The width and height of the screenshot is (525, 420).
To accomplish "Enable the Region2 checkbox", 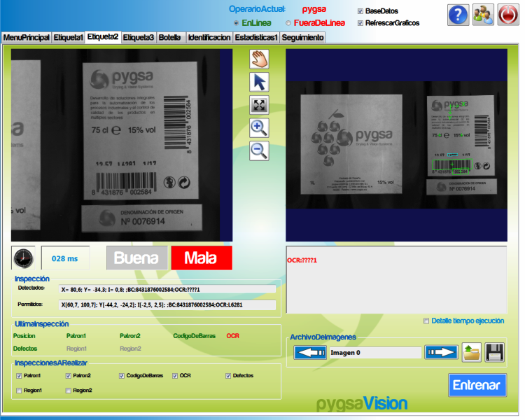I will [69, 391].
